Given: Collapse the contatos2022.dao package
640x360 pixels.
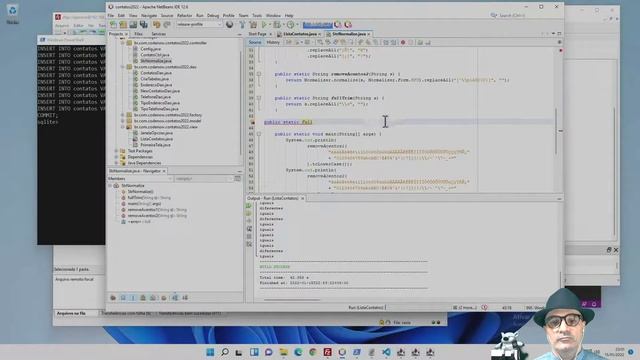Looking at the screenshot, I should tap(122, 67).
